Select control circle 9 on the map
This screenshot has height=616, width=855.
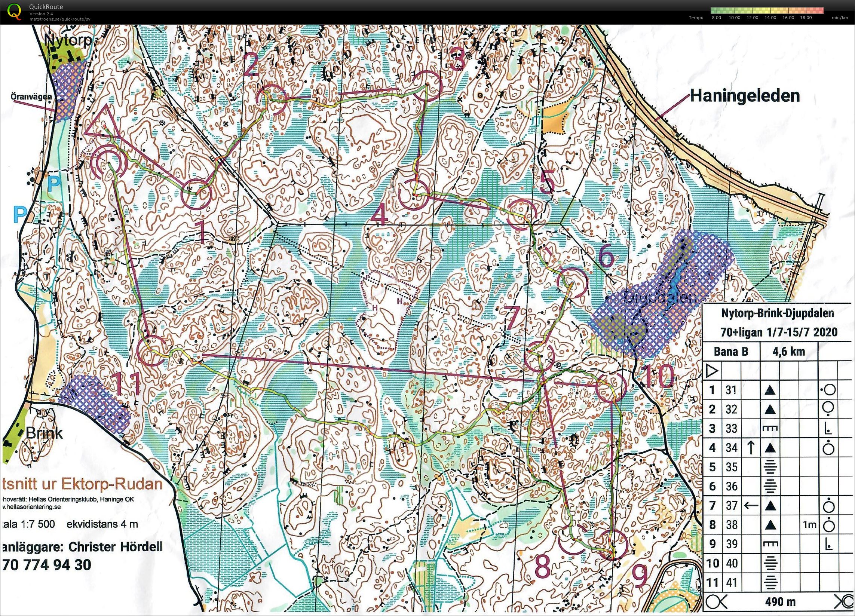point(612,544)
